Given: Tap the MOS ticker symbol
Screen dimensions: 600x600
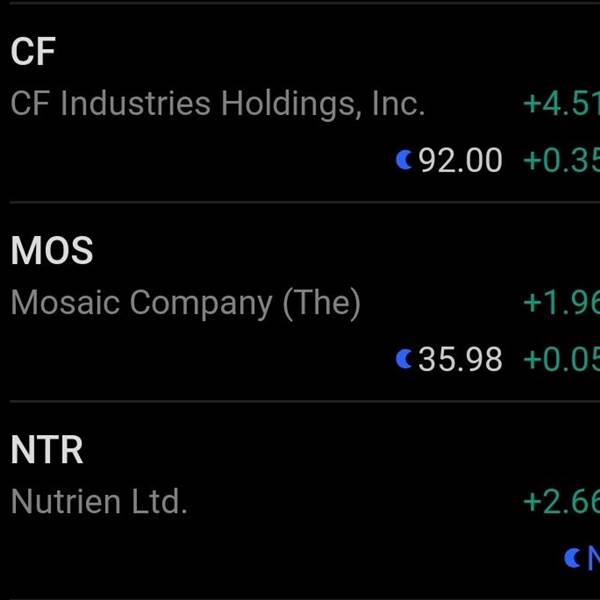Looking at the screenshot, I should (52, 250).
